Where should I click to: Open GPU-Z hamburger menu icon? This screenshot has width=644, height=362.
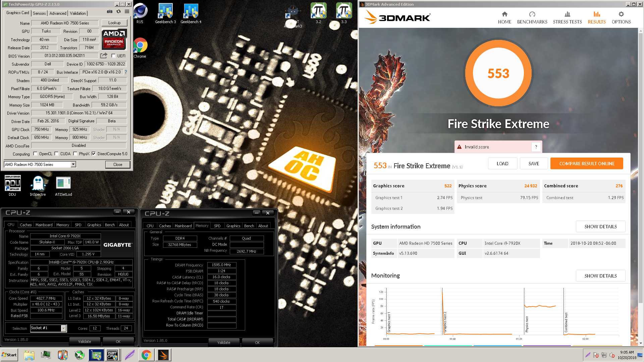click(127, 11)
